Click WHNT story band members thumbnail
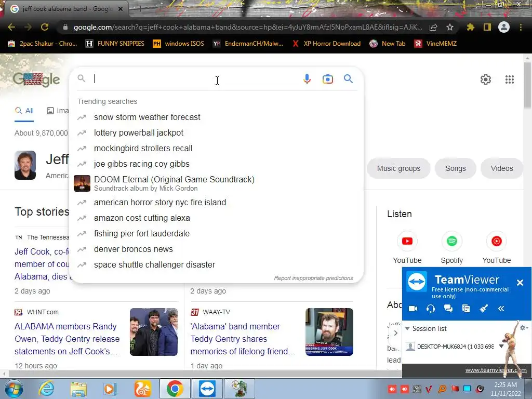The image size is (532, 399). 153,332
